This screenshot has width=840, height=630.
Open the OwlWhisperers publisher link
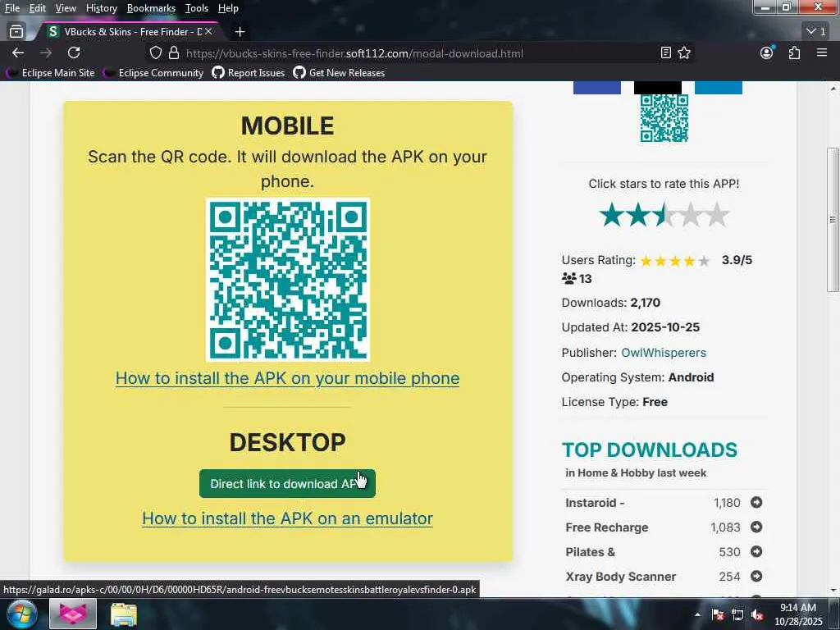coord(663,353)
